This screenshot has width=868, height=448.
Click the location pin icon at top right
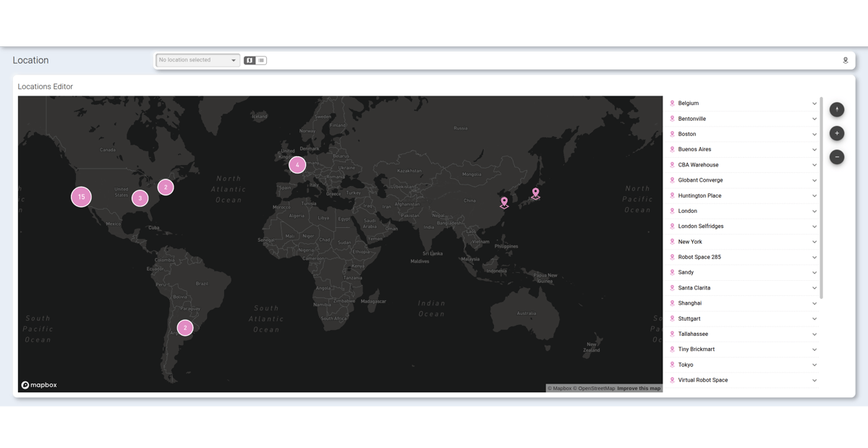tap(845, 60)
